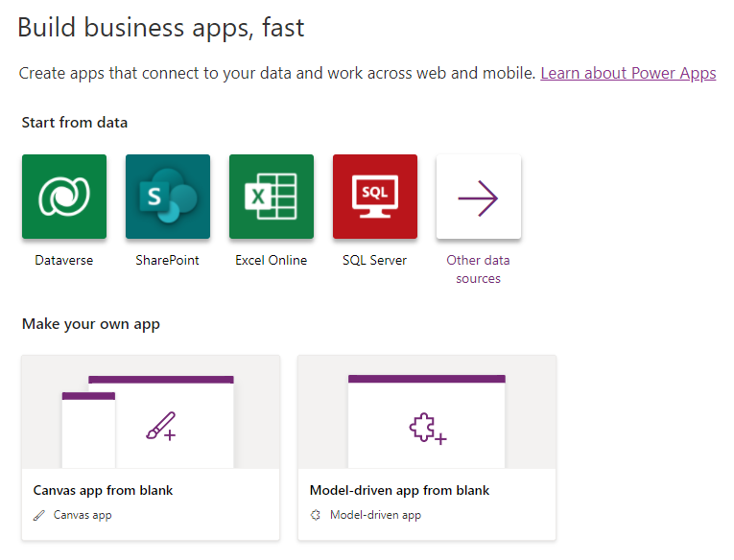Click the small puzzle icon beside Model-driven app
This screenshot has width=734, height=560.
pos(316,515)
